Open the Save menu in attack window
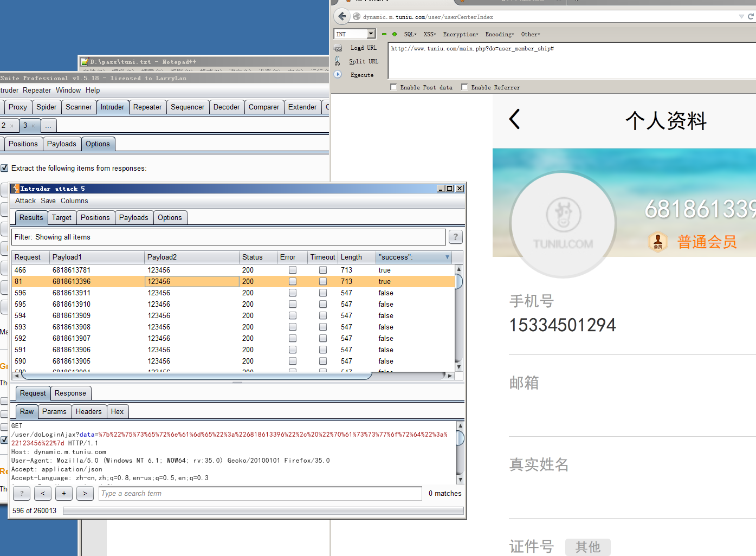This screenshot has width=756, height=556. tap(48, 201)
